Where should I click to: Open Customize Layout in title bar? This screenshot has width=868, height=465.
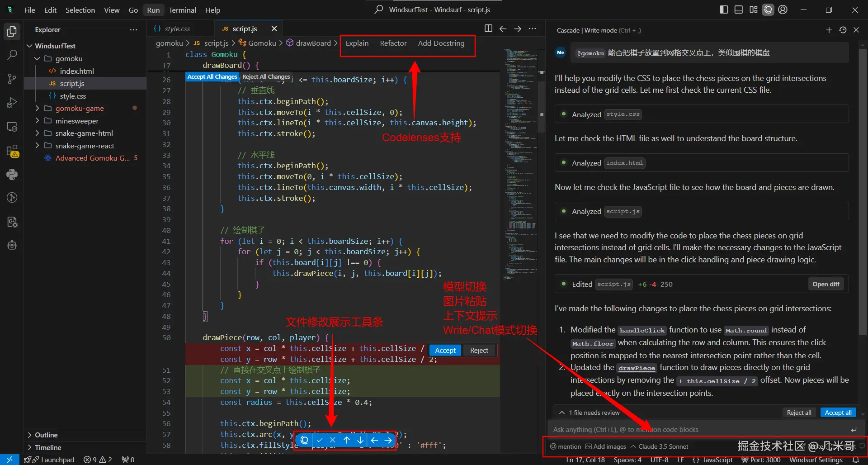753,9
